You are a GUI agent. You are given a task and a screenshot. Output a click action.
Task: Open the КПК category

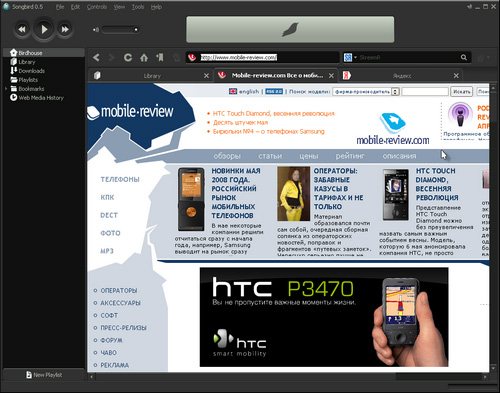[x=107, y=197]
